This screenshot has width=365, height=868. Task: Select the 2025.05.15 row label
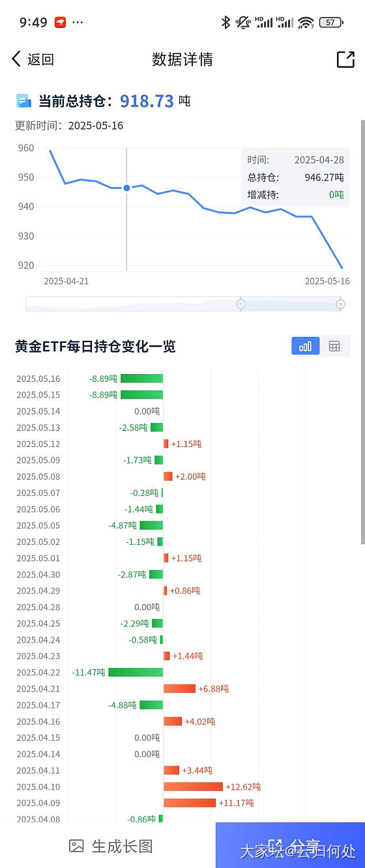tap(38, 395)
